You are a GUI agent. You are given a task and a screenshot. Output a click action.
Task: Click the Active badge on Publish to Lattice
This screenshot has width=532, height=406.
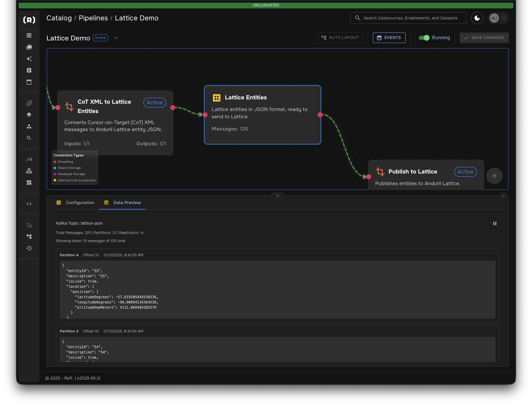coord(465,172)
